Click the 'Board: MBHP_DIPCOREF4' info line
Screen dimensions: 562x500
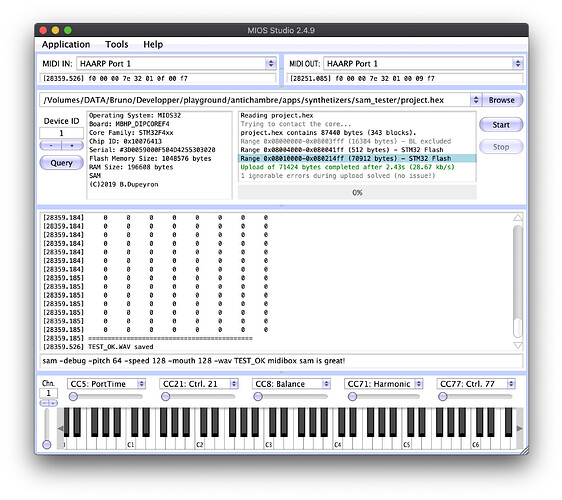[129, 124]
